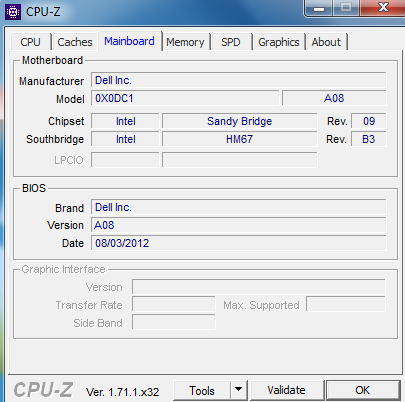The image size is (405, 402).
Task: Open the CPU tab
Action: [30, 42]
